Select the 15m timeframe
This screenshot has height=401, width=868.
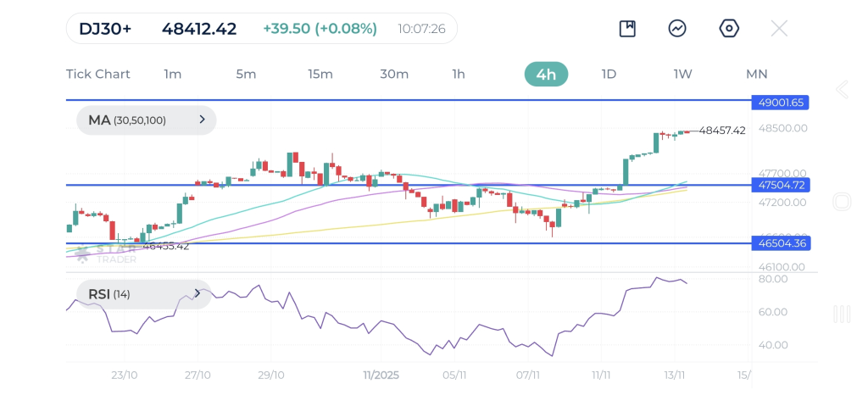point(320,74)
